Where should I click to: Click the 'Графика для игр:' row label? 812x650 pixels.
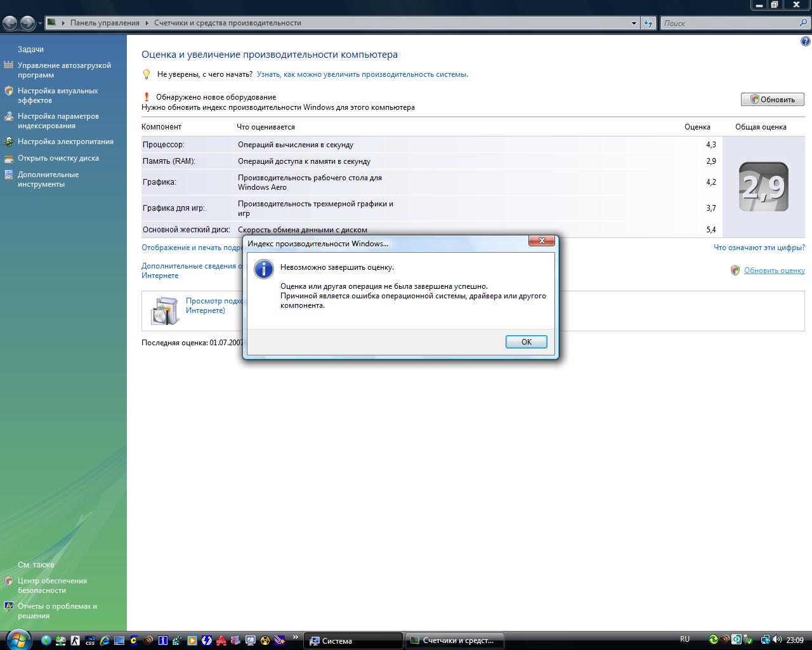[174, 208]
